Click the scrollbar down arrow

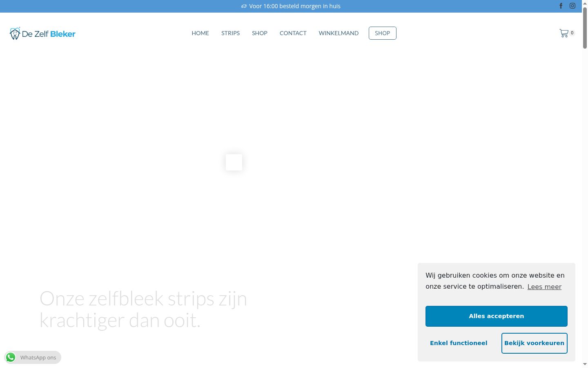[585, 364]
